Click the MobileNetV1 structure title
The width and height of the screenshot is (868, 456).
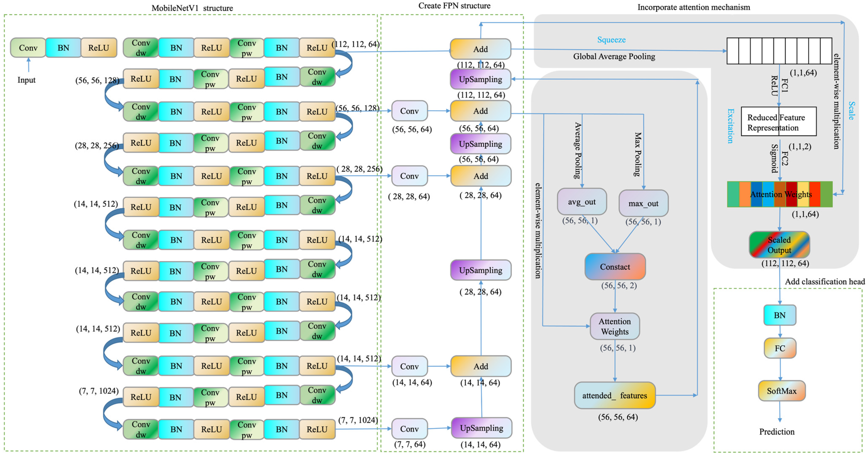tap(192, 8)
